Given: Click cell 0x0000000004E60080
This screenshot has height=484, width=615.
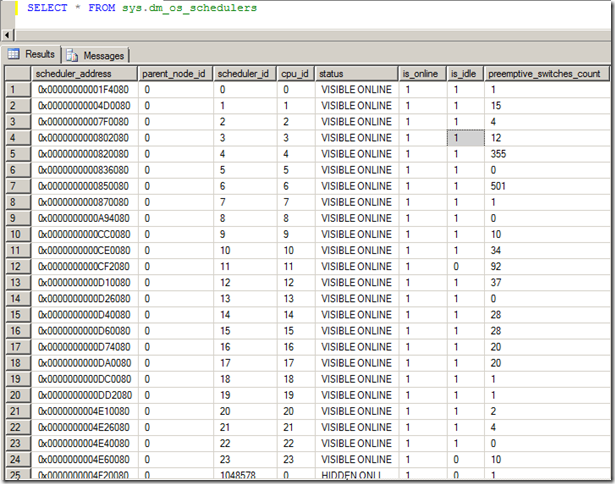Looking at the screenshot, I should pyautogui.click(x=85, y=460).
